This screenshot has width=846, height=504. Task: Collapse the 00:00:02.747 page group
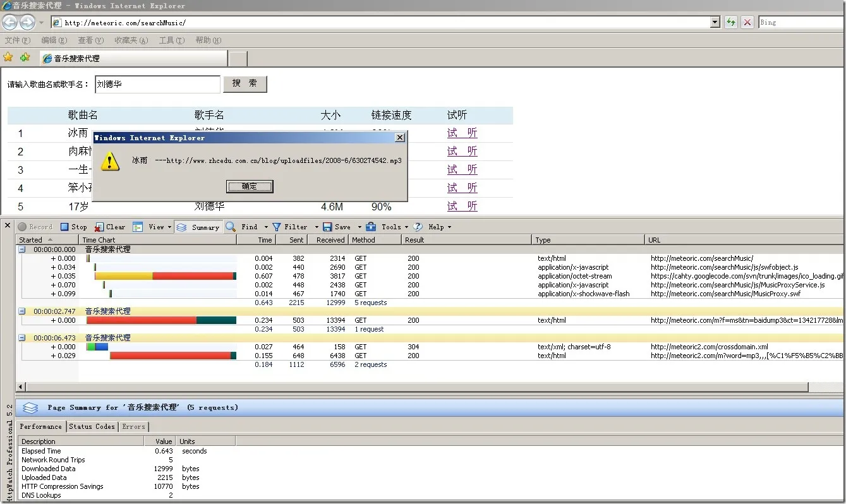(21, 311)
